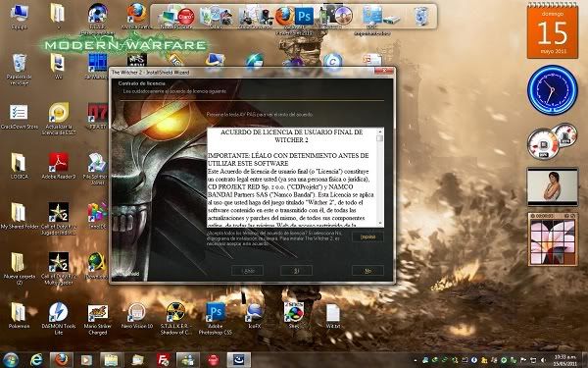The width and height of the screenshot is (588, 368).
Task: Click the Firefox icon in top dock
Action: point(284,17)
